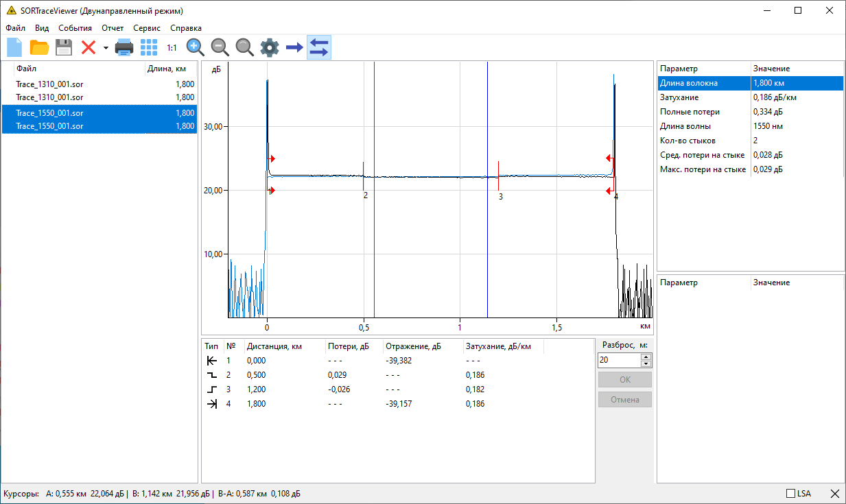
Task: Open settings via the gear icon
Action: (270, 47)
